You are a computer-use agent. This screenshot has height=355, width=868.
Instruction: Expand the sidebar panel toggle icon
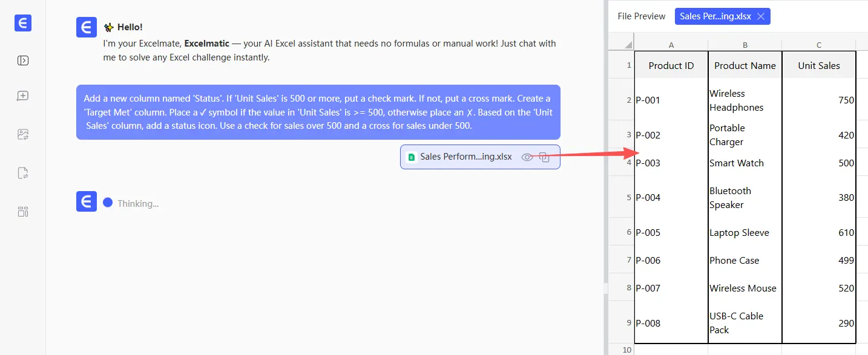[23, 60]
